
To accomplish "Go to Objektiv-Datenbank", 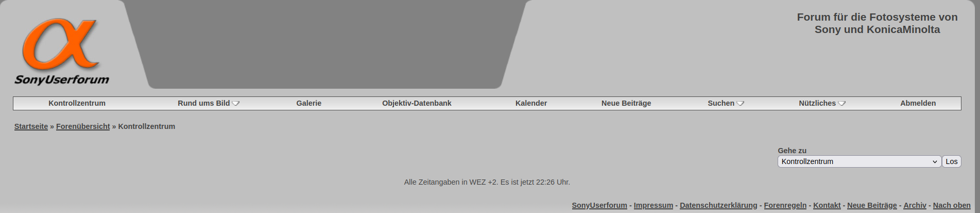I will (417, 103).
